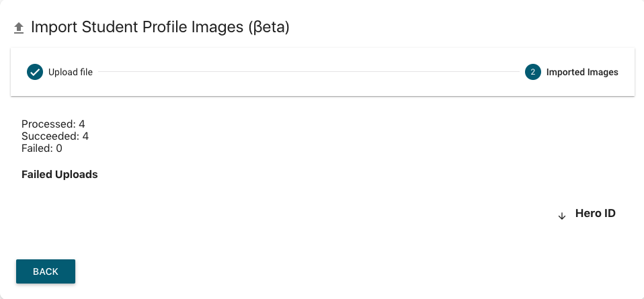The width and height of the screenshot is (644, 299).
Task: Click the number 0 after Failed
Action: tap(59, 148)
